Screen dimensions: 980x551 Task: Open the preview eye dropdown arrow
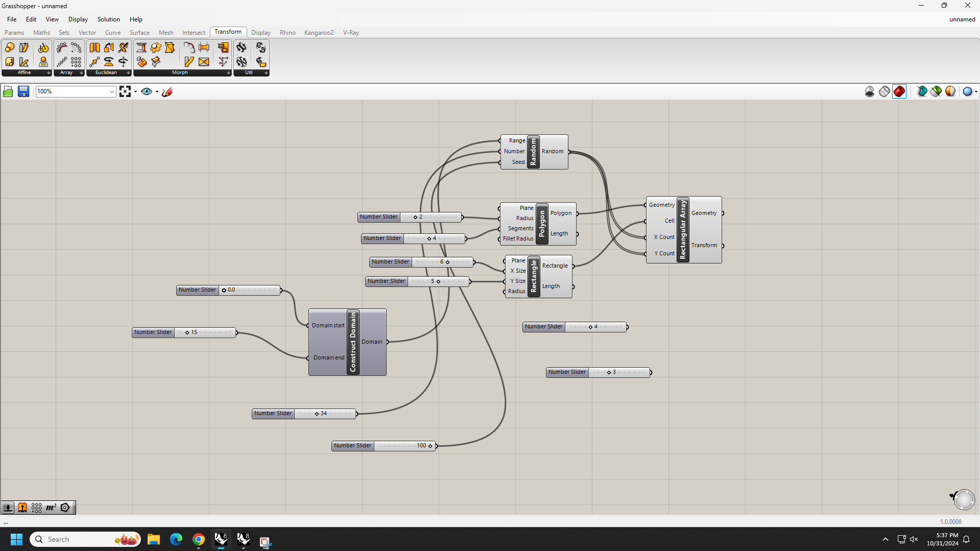157,92
